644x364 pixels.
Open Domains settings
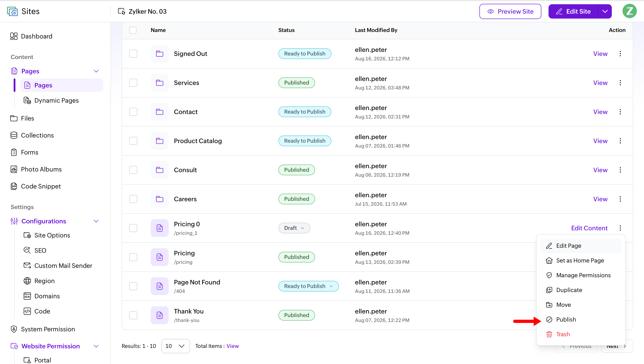point(42,296)
